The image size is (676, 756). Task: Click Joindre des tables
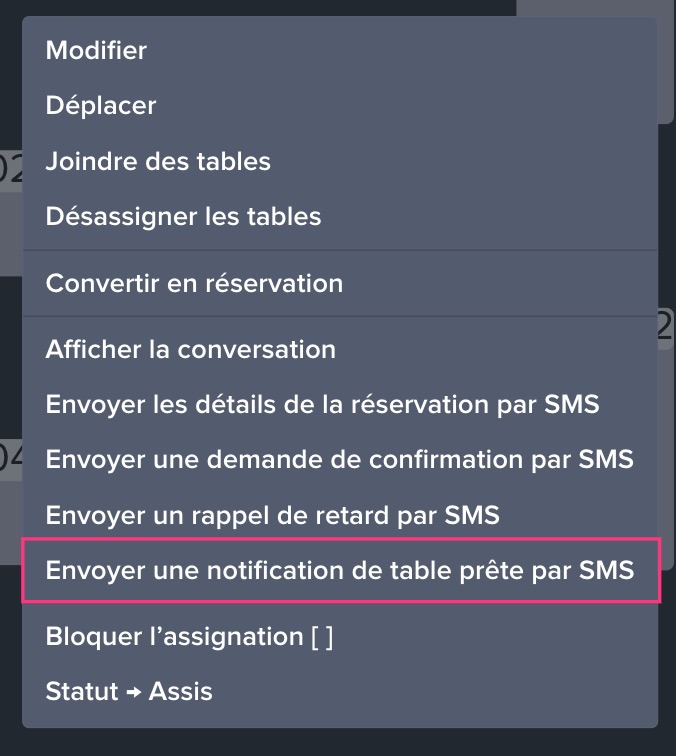click(158, 160)
